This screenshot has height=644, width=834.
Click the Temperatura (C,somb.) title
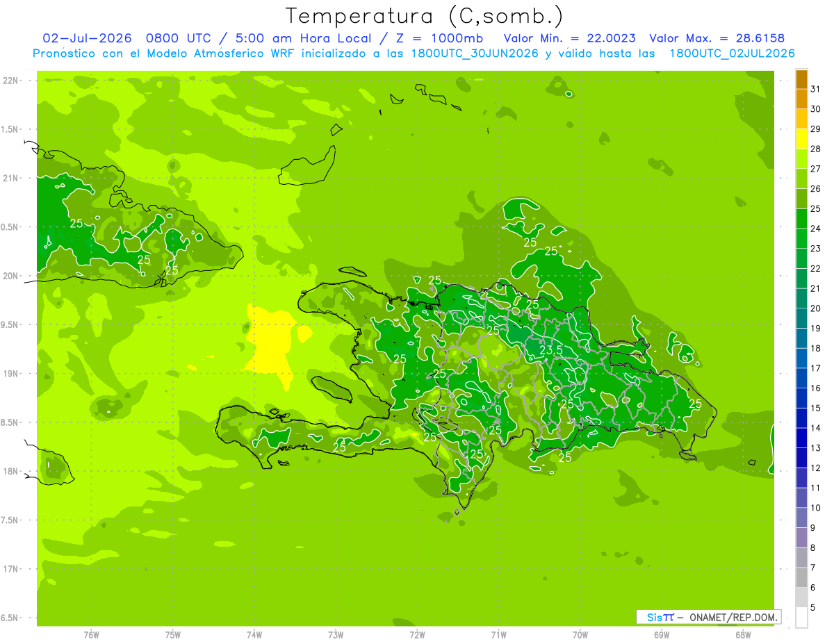click(x=425, y=16)
